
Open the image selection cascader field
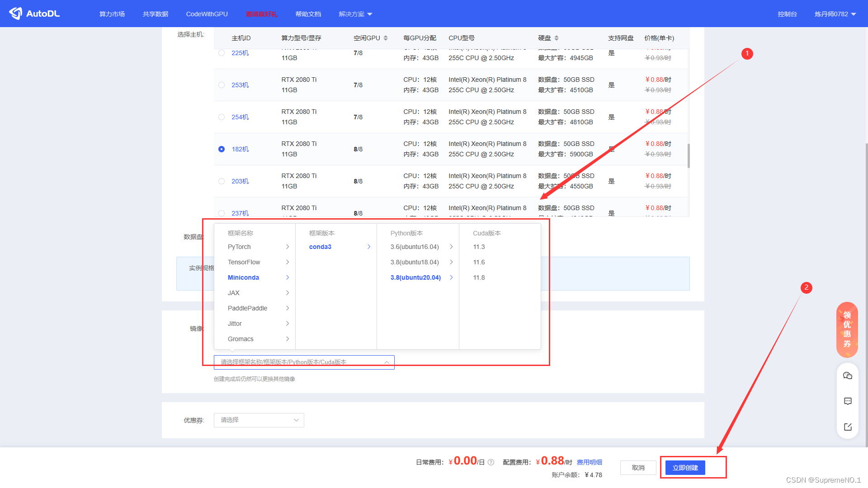pyautogui.click(x=304, y=362)
